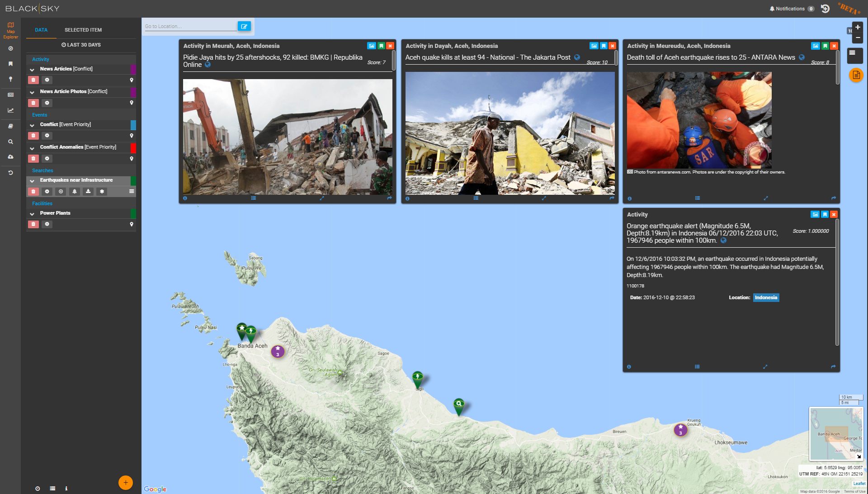Delete the News Articles layer
868x494 pixels.
click(x=33, y=80)
